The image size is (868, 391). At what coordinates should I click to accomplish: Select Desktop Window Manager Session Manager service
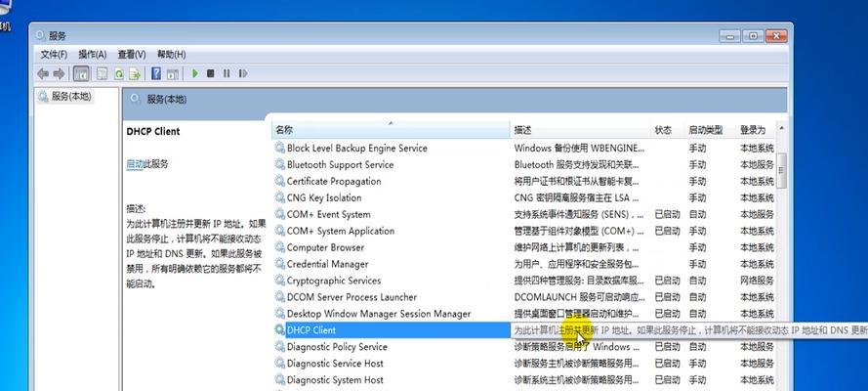524,314
